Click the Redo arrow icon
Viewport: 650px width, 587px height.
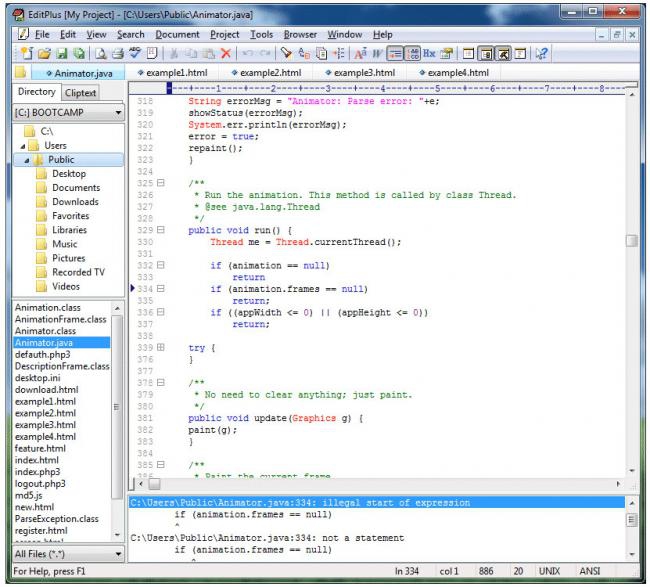point(265,53)
